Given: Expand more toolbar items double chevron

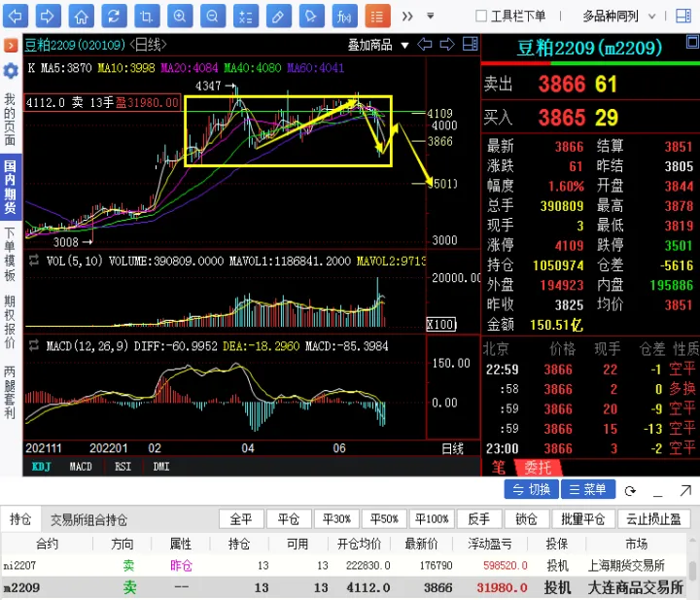Looking at the screenshot, I should click(x=407, y=17).
